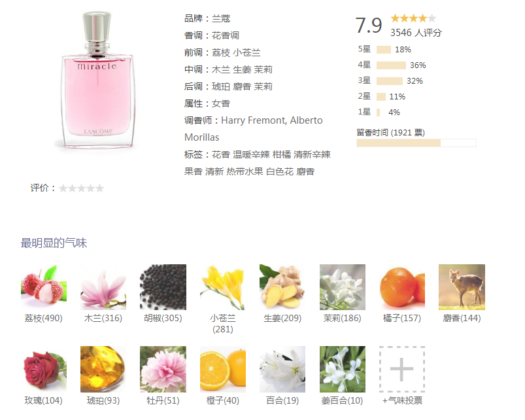The image size is (525, 420).
Task: Click the lychee scent image
Action: click(44, 287)
